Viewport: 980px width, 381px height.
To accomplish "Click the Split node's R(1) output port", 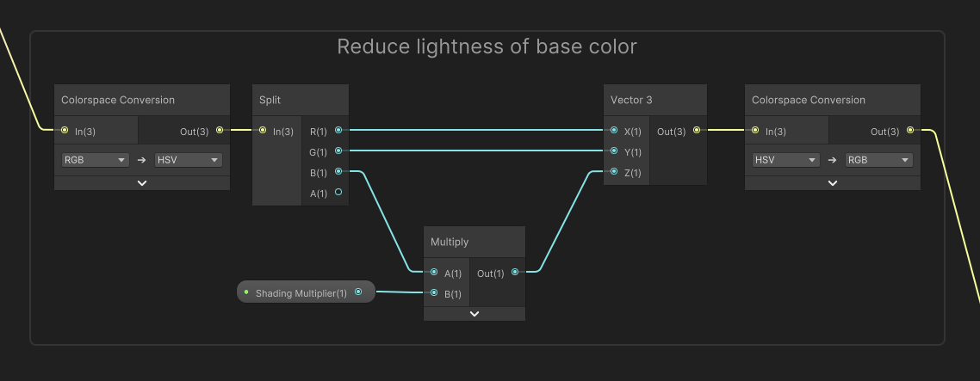I will click(x=338, y=131).
